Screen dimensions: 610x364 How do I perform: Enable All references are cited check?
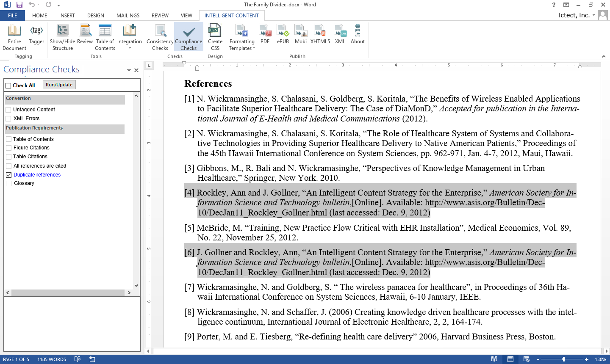click(x=8, y=166)
